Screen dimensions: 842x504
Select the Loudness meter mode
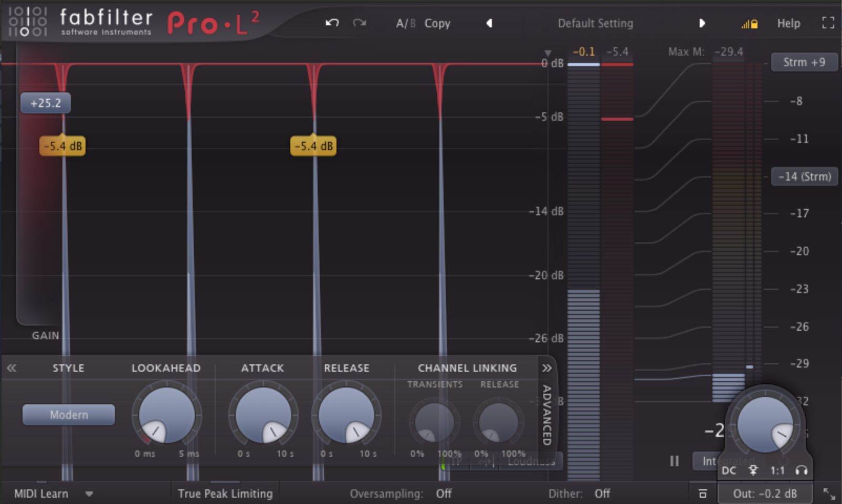(531, 461)
